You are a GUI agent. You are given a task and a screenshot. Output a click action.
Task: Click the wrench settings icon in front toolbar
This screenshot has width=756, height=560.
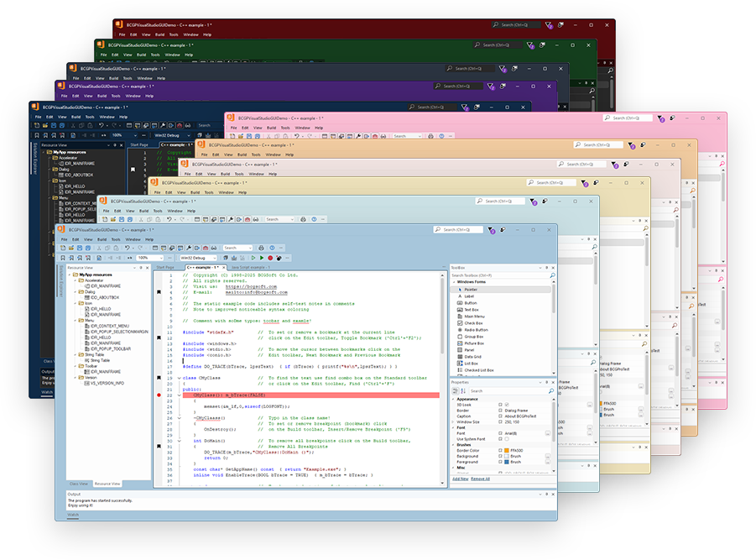pyautogui.click(x=190, y=248)
